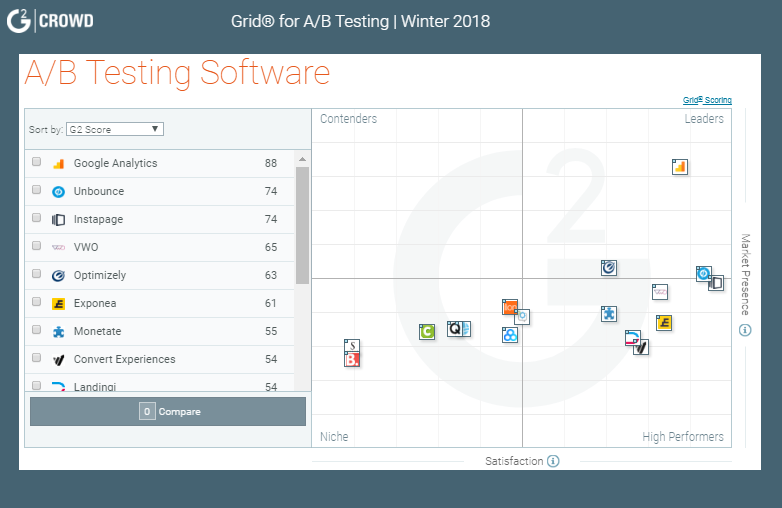This screenshot has height=508, width=782.
Task: Click the Unbounce product name in list
Action: coord(99,191)
